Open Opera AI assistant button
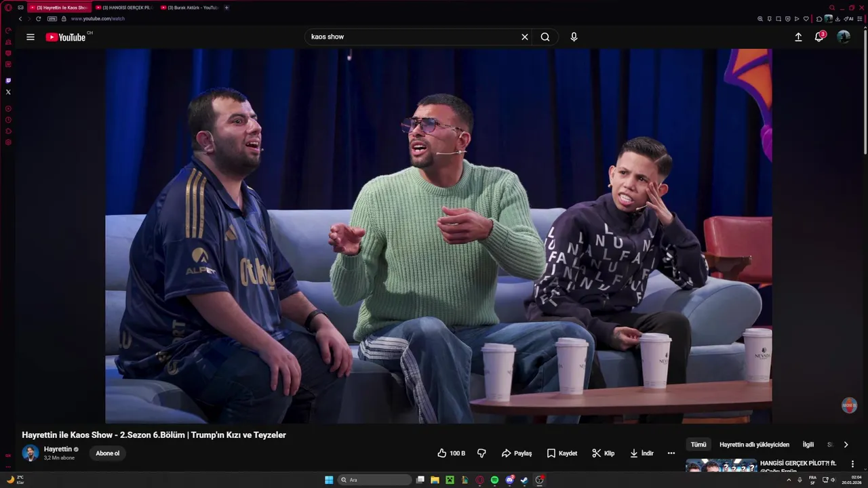 click(849, 19)
